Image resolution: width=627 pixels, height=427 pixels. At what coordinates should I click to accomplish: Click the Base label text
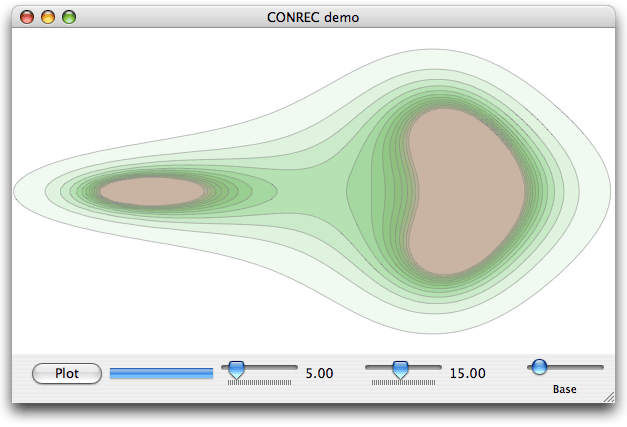pos(564,389)
